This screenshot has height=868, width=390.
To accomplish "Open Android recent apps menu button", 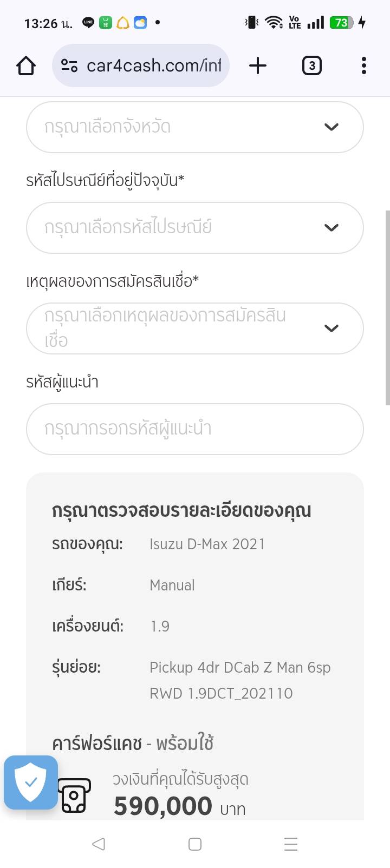I will pyautogui.click(x=291, y=844).
